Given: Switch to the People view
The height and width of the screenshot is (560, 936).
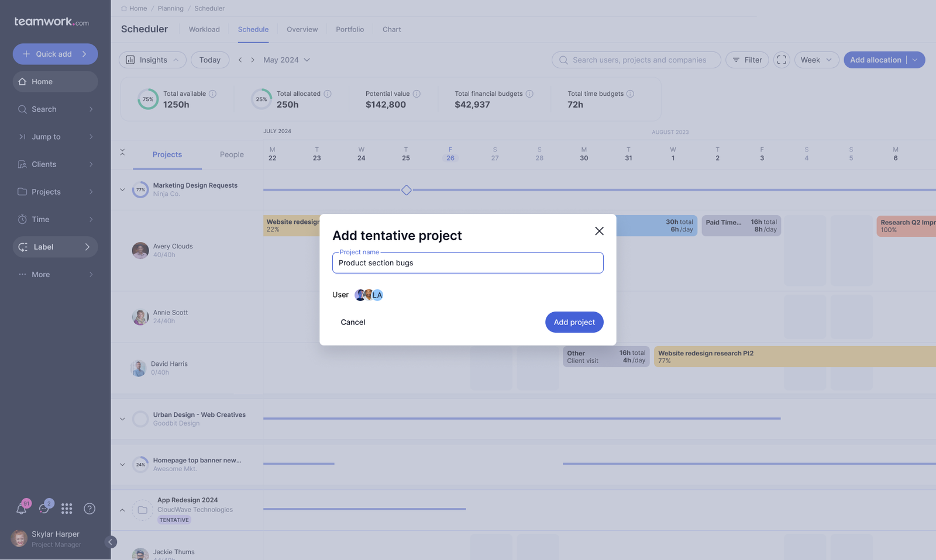Looking at the screenshot, I should click(x=232, y=154).
